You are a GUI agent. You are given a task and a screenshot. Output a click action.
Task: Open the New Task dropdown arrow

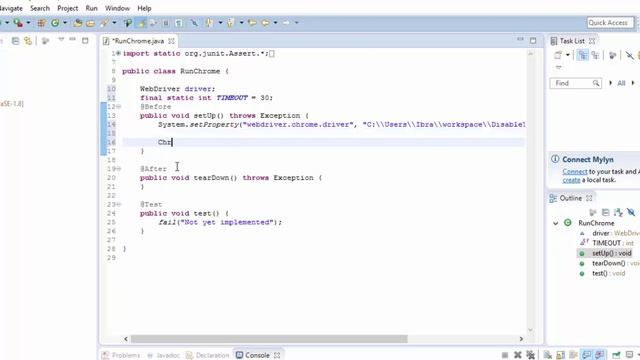(568, 55)
